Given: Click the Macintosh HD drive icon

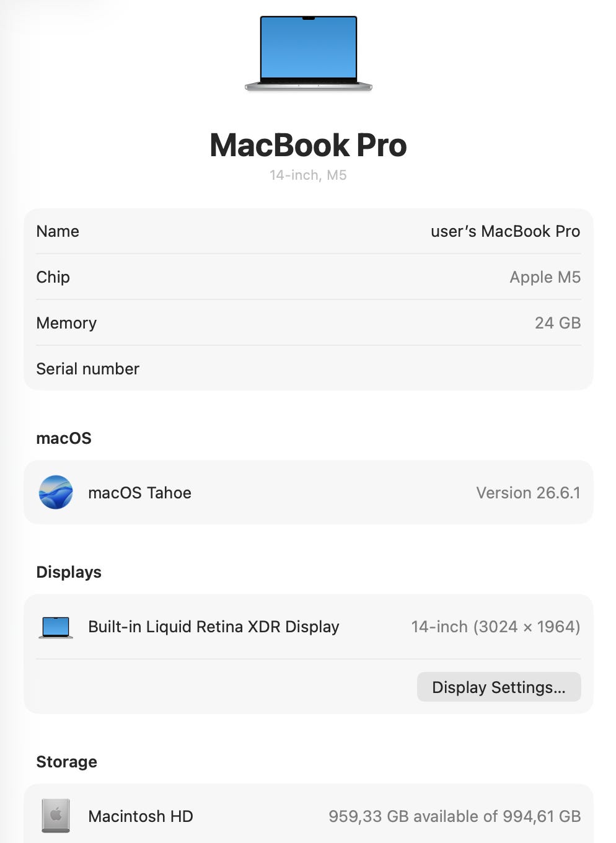Looking at the screenshot, I should [x=56, y=816].
